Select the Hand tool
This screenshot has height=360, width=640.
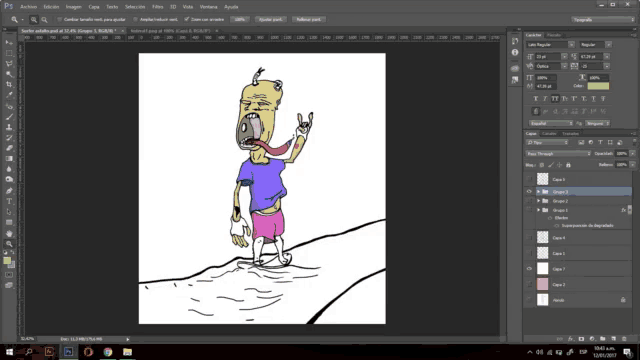9,233
